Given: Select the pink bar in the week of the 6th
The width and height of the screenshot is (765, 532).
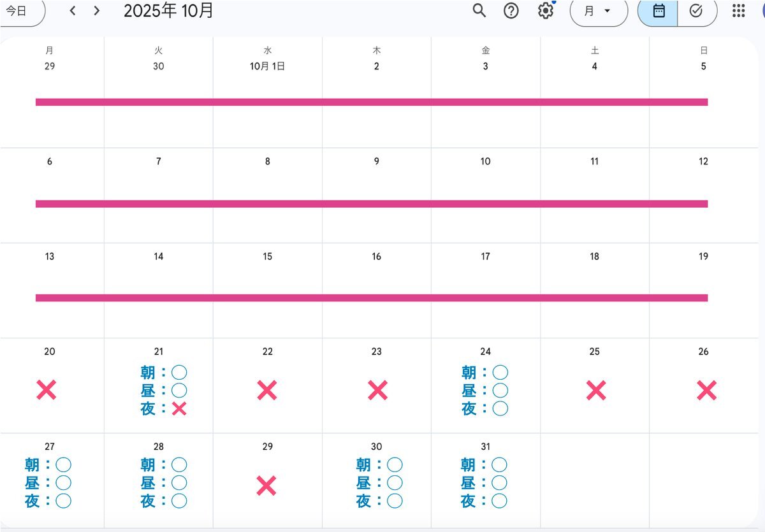Looking at the screenshot, I should point(372,204).
